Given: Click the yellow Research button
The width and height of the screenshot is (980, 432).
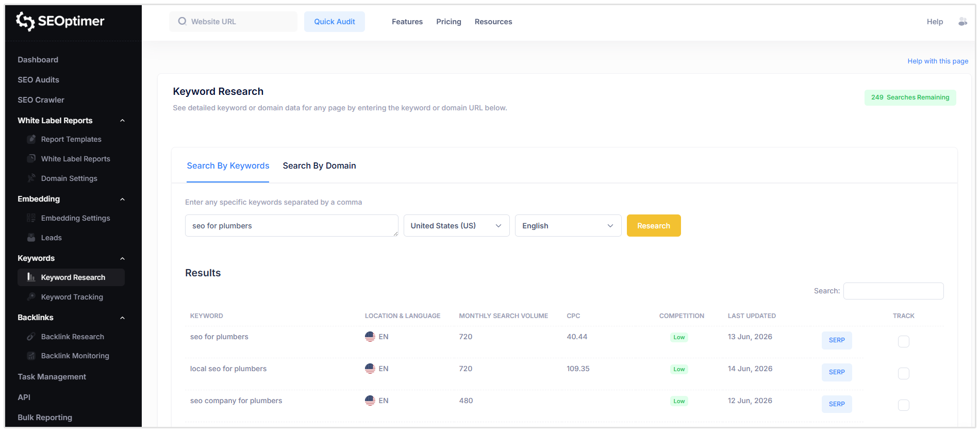Looking at the screenshot, I should 654,226.
